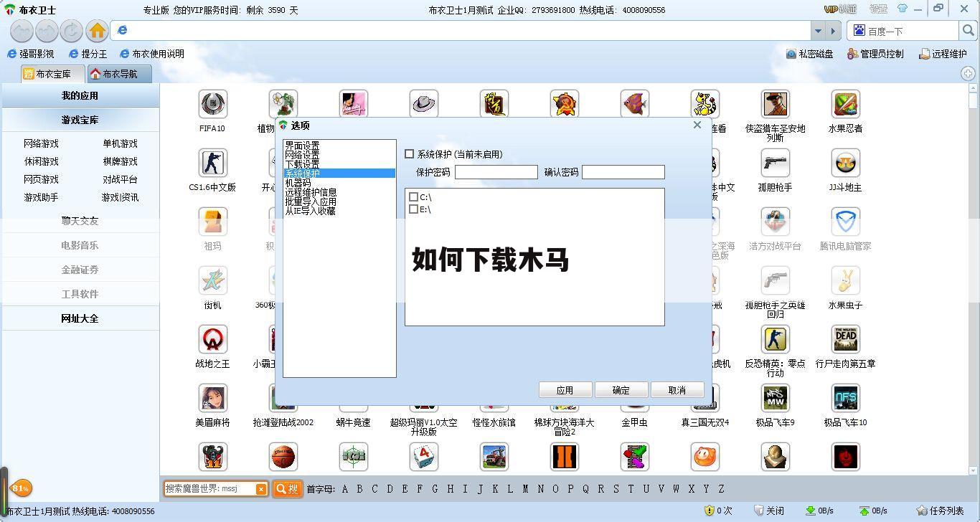Expand the 聊天交友 sidebar section
The height and width of the screenshot is (522, 980).
pos(80,221)
